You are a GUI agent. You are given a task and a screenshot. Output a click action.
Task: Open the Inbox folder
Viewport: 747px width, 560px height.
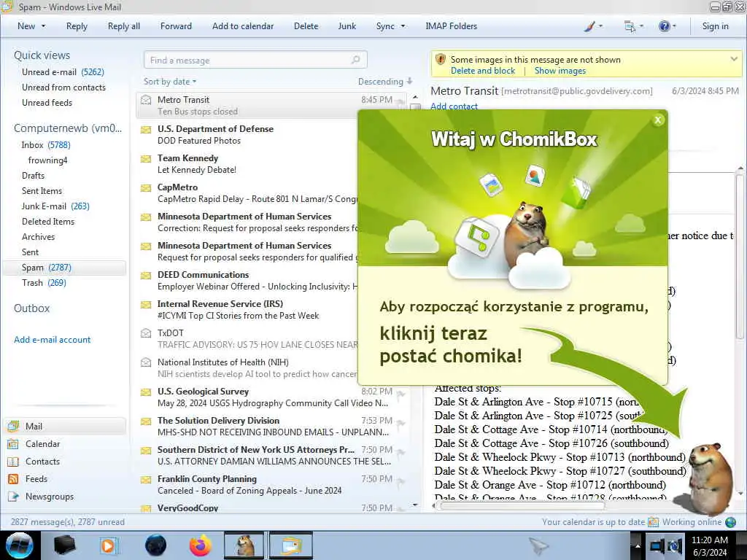[46, 145]
